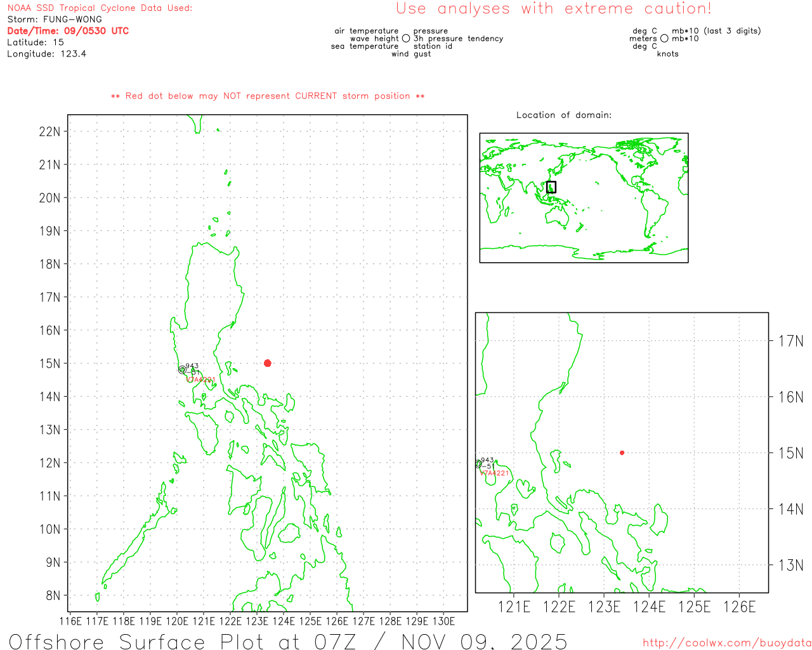
Task: Click station circle marker on zoomed inset map
Action: click(478, 464)
